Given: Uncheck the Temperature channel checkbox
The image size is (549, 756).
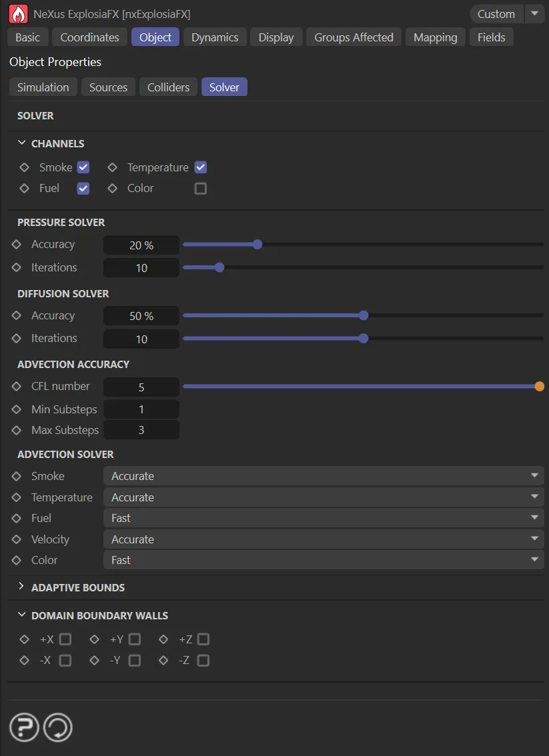Looking at the screenshot, I should (x=201, y=167).
